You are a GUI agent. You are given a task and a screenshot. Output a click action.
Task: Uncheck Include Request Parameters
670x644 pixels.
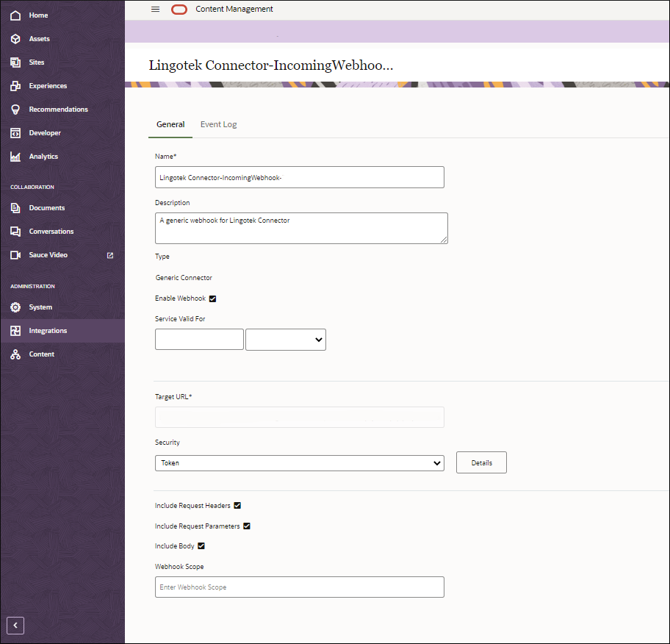(247, 526)
